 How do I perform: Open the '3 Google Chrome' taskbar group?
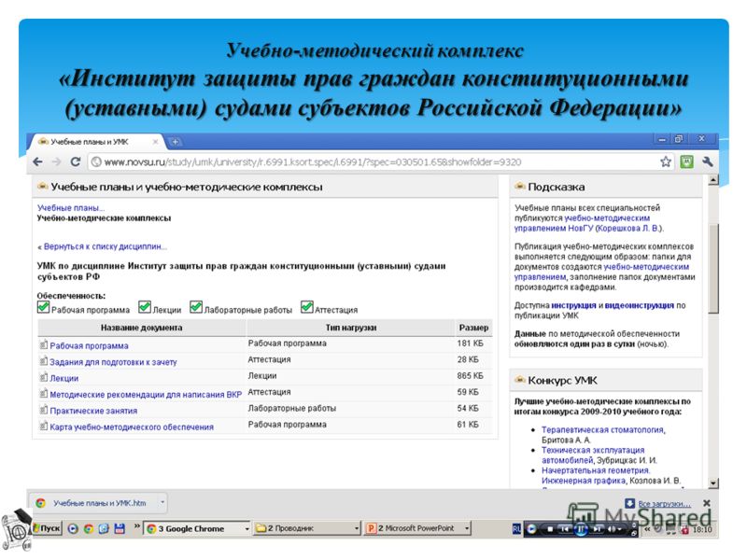197,528
